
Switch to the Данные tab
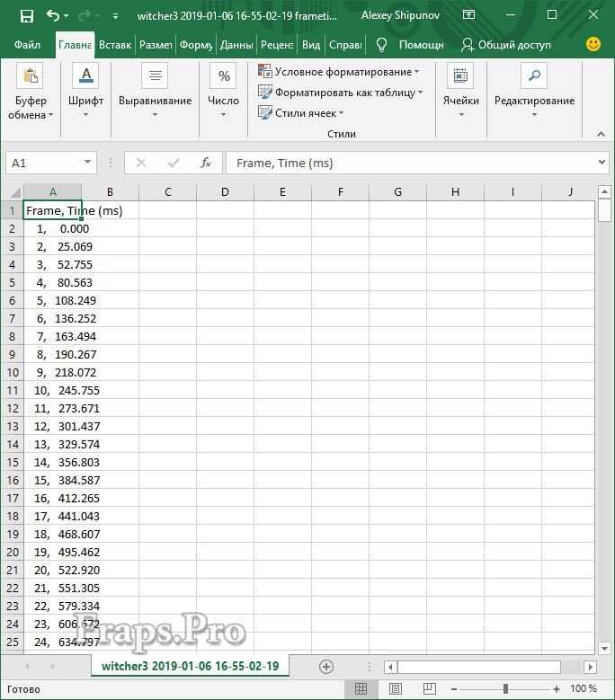(x=236, y=45)
